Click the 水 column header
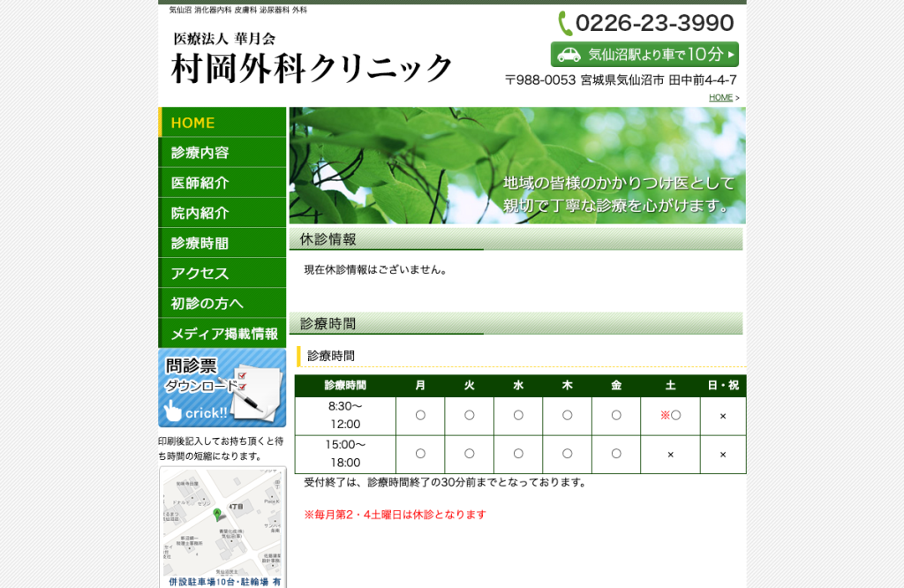904x588 pixels. click(518, 386)
